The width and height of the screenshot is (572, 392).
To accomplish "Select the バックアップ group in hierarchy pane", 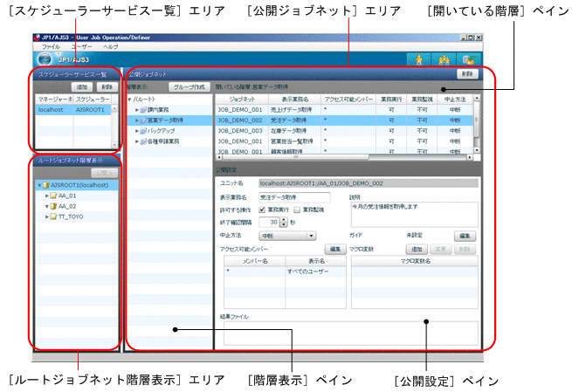I will pos(161,130).
